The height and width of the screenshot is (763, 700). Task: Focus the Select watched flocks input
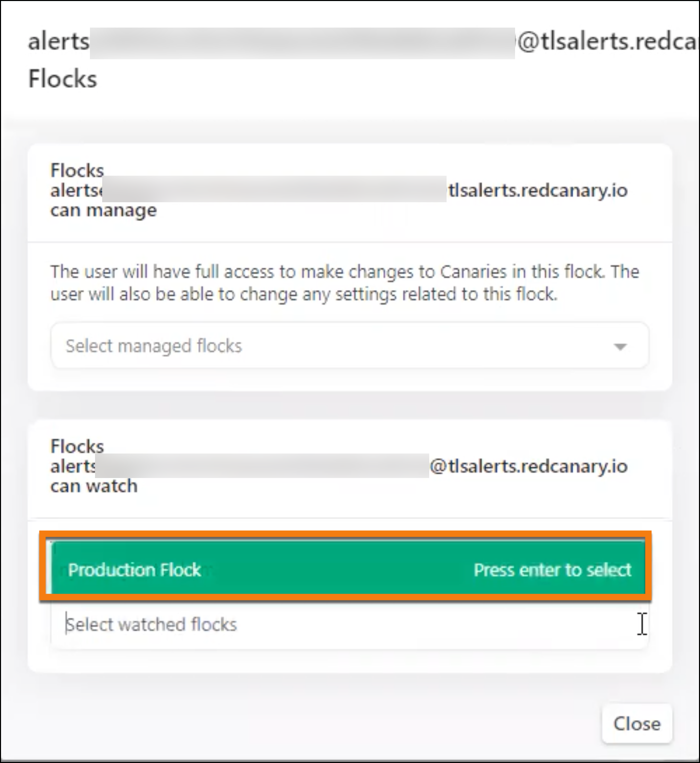click(x=349, y=625)
